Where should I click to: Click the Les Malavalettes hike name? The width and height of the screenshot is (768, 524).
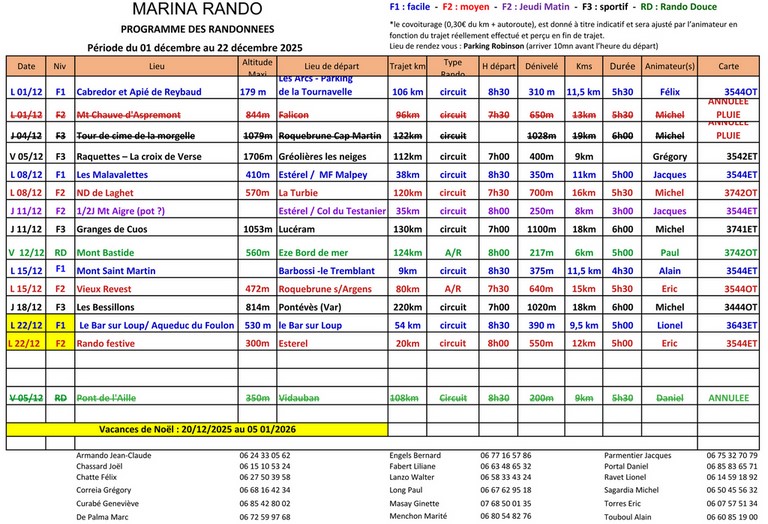coord(112,174)
